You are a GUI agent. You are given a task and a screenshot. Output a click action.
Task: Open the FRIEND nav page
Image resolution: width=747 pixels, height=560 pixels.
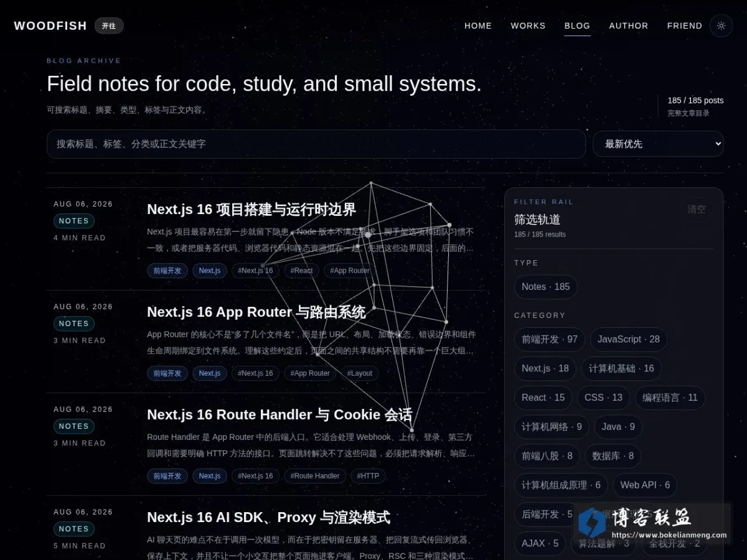(685, 26)
